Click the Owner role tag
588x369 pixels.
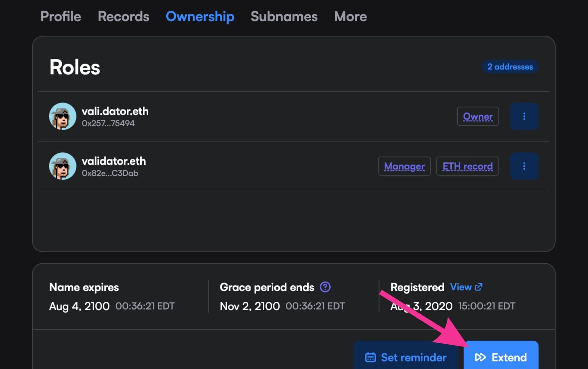(478, 117)
